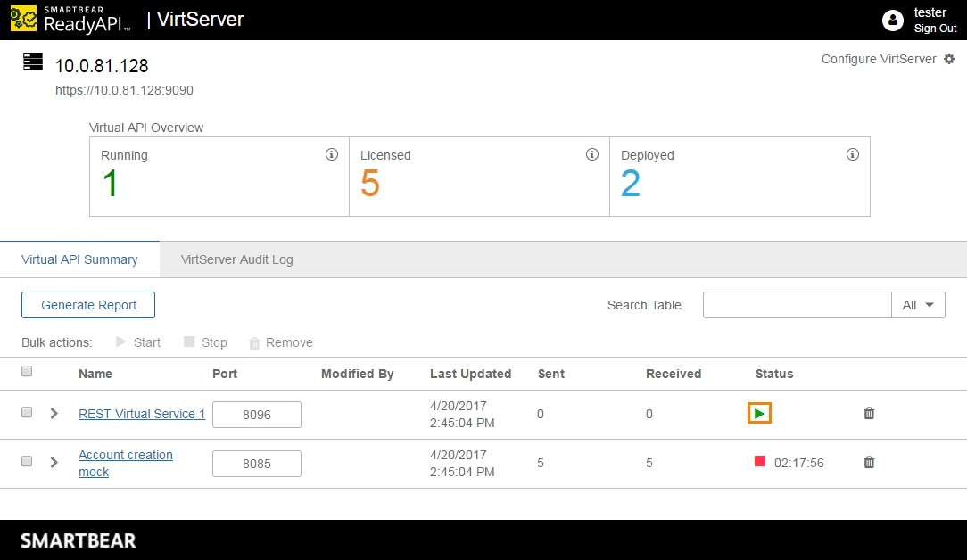Viewport: 967px width, 560px height.
Task: Expand the Account creation mock row
Action: click(x=53, y=462)
